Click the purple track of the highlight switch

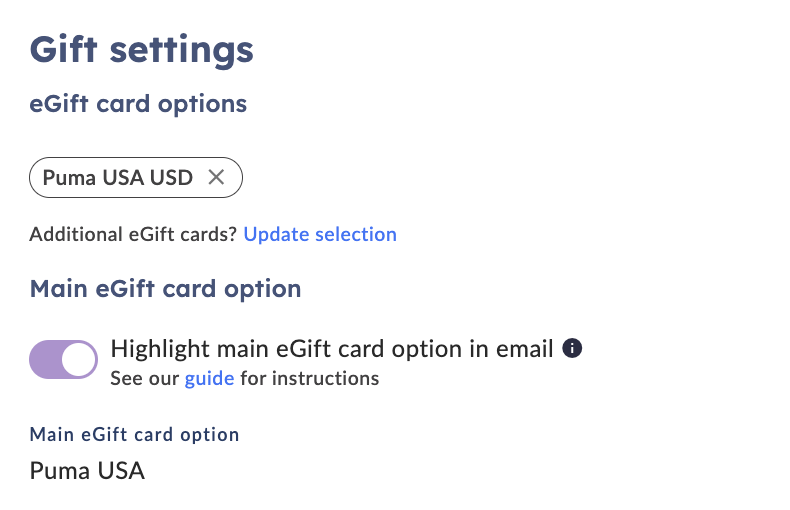click(44, 359)
